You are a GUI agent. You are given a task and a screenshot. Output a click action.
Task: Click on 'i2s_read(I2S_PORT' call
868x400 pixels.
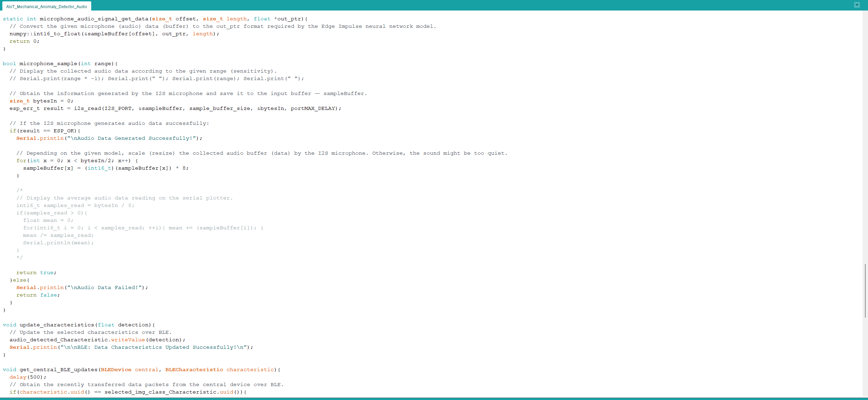click(103, 109)
